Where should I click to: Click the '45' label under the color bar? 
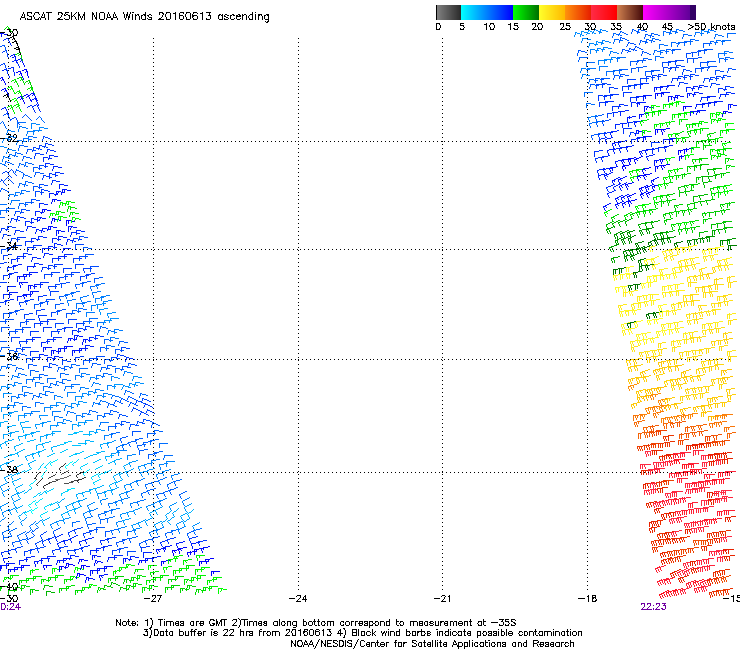tap(667, 27)
